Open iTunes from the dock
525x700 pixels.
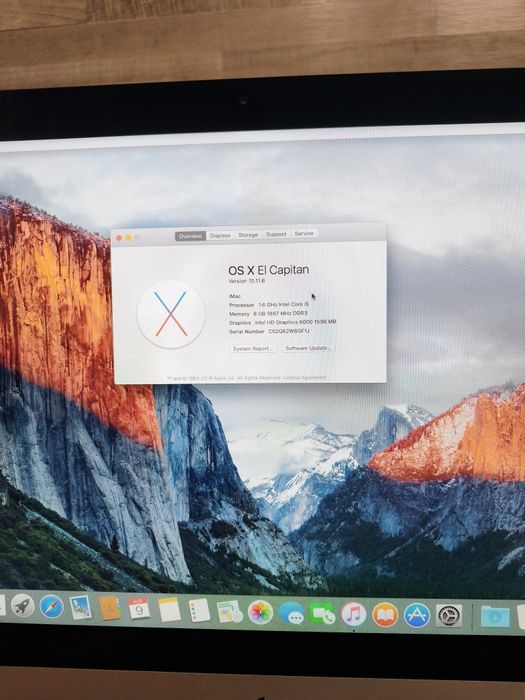click(x=354, y=614)
